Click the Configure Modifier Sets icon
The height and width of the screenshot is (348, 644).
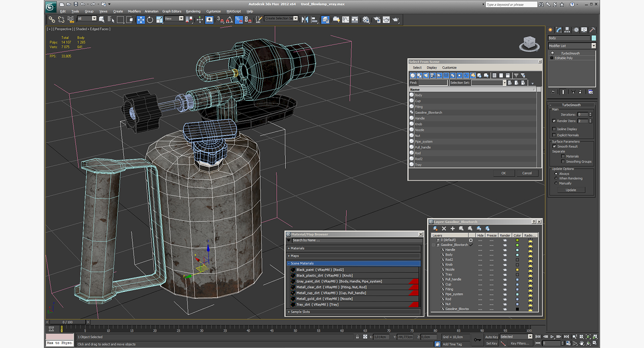pos(590,92)
